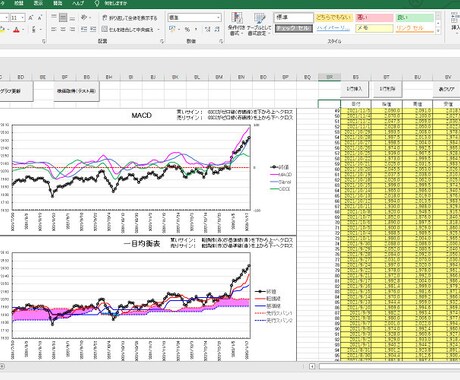Expand the cell styles gallery

[x=438, y=31]
